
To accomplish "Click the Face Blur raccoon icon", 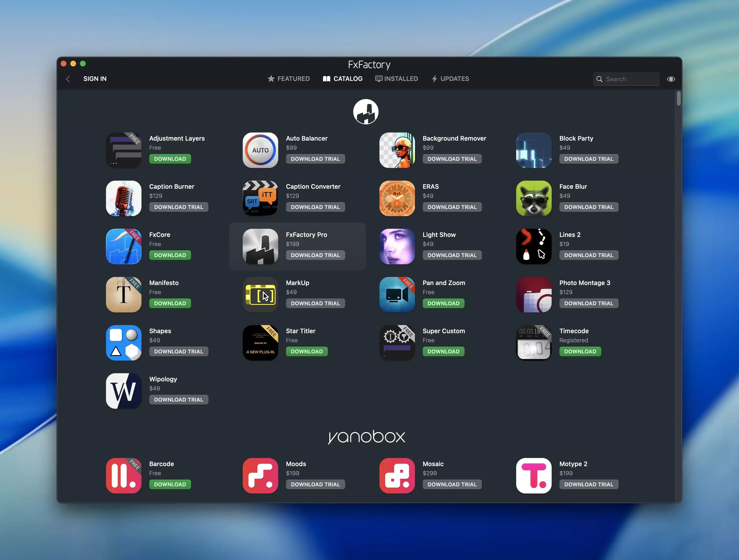I will tap(533, 198).
